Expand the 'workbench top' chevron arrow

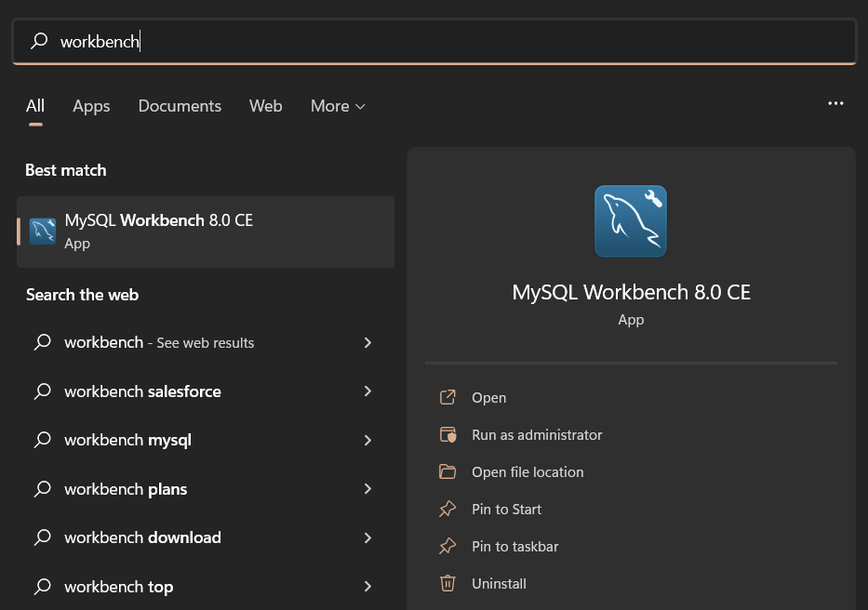click(x=367, y=586)
